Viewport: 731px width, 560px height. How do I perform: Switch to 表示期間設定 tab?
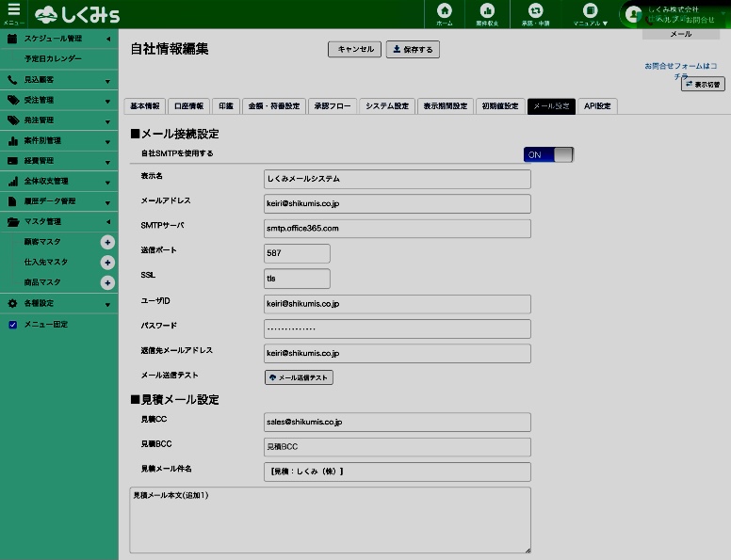click(x=446, y=106)
